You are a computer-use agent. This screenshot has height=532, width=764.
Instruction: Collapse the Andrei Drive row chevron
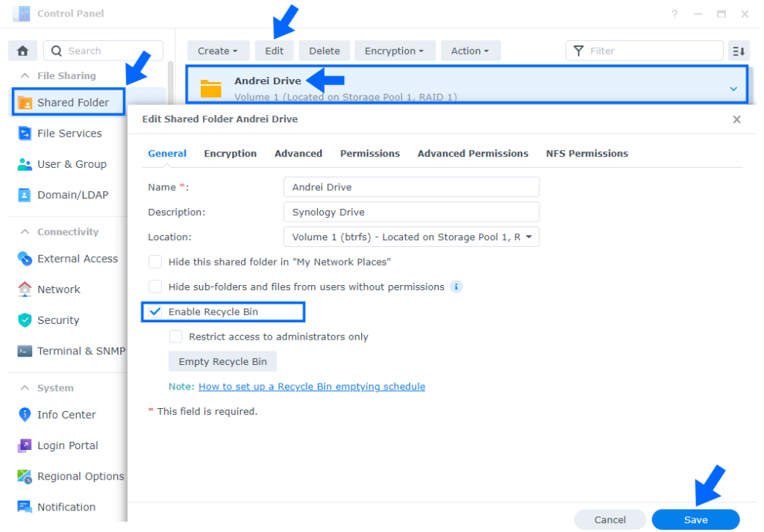733,87
